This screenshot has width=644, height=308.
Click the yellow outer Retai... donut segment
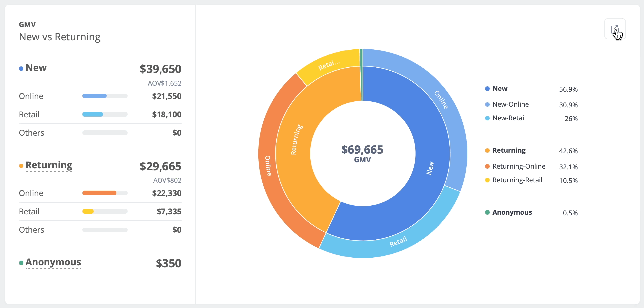328,65
